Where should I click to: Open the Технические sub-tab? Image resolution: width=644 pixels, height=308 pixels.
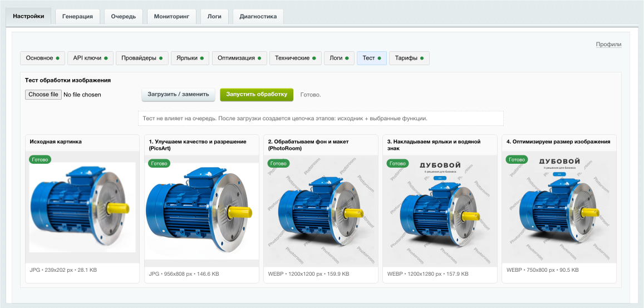pyautogui.click(x=296, y=58)
